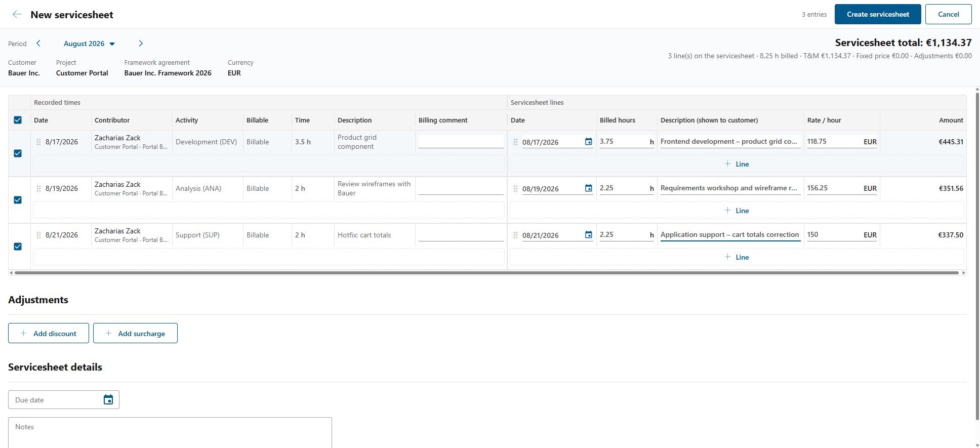980x448 pixels.
Task: Add a discount adjustment
Action: 49,333
